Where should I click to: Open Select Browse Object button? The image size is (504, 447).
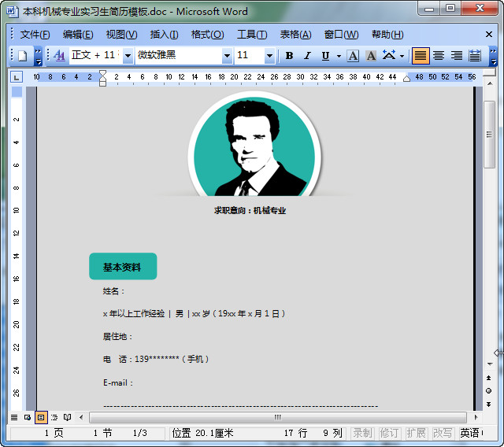(488, 391)
